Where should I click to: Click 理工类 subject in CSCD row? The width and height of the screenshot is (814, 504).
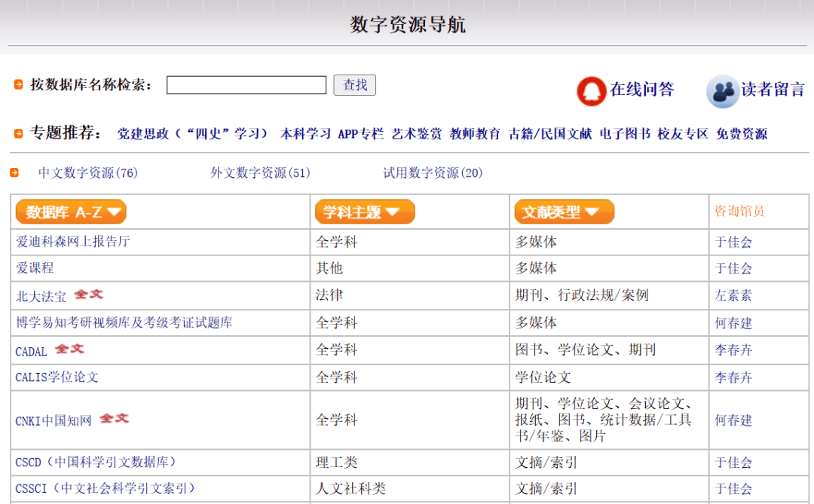click(x=336, y=462)
